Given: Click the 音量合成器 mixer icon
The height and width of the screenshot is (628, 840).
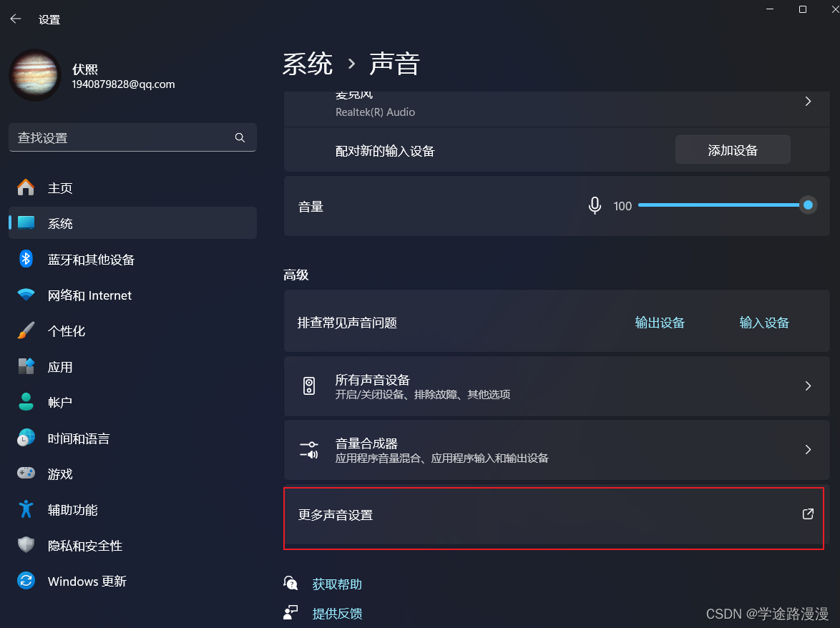Looking at the screenshot, I should 310,449.
